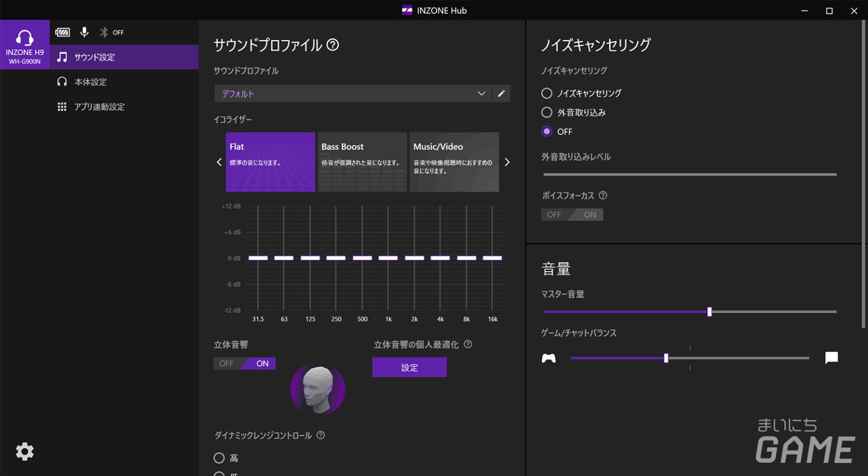Open アプリ連動設定 from the sidebar
868x476 pixels.
(x=99, y=106)
